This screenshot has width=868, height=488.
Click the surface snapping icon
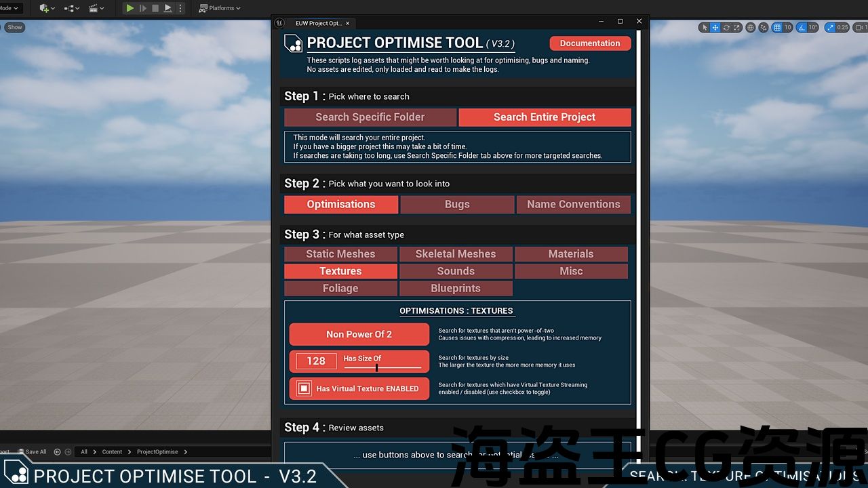tap(764, 28)
